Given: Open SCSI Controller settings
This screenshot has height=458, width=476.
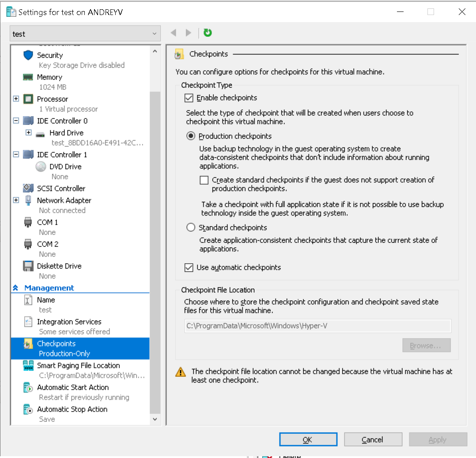Looking at the screenshot, I should pos(61,188).
